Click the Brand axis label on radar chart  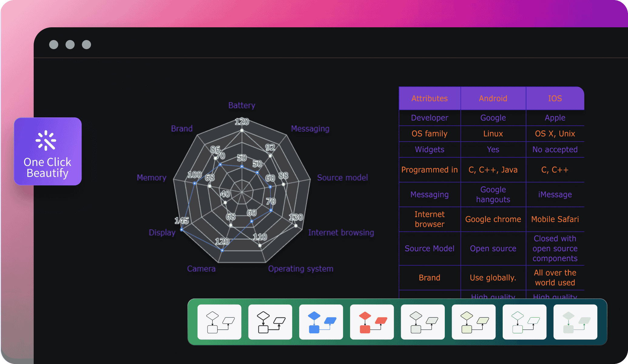pyautogui.click(x=182, y=129)
